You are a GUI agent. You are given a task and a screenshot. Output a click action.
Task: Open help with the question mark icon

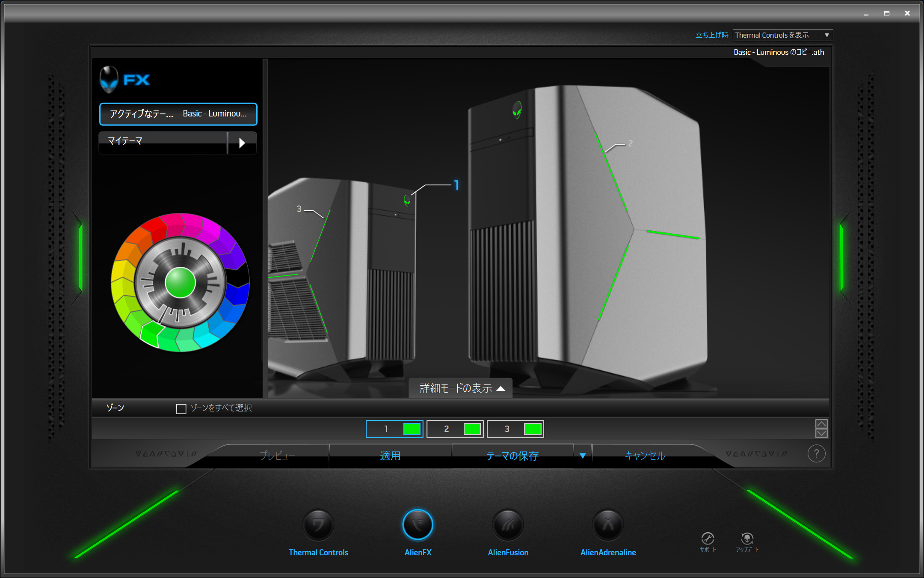tap(816, 454)
